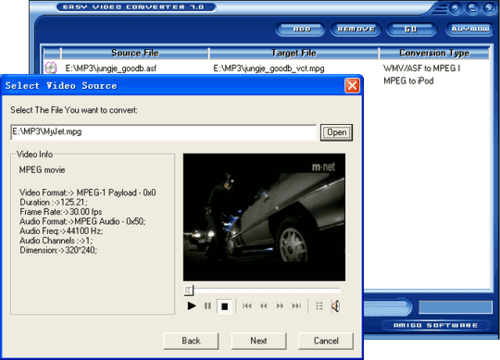Select target file E:\MP3\jungje_goodb_vct.mpg
The image size is (500, 360).
[x=269, y=68]
